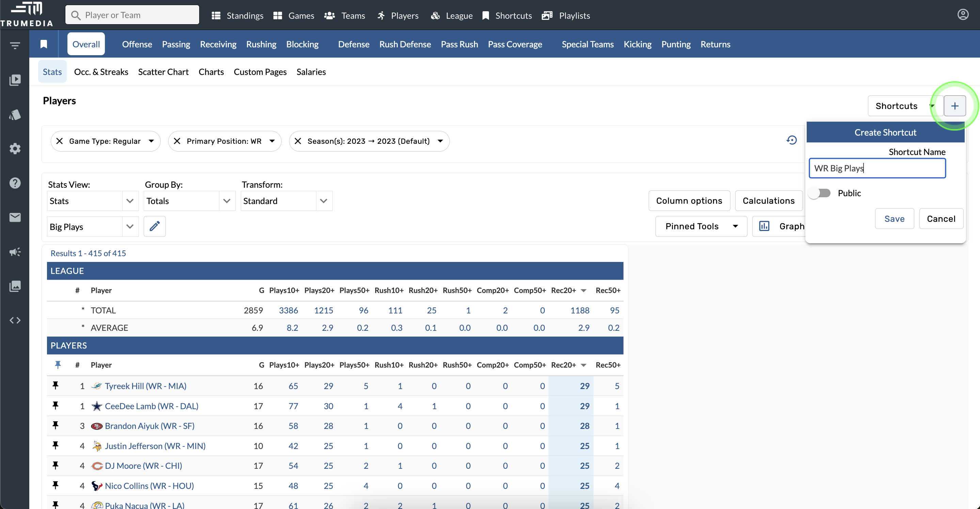Pin the Tyreek Hill row

[56, 386]
